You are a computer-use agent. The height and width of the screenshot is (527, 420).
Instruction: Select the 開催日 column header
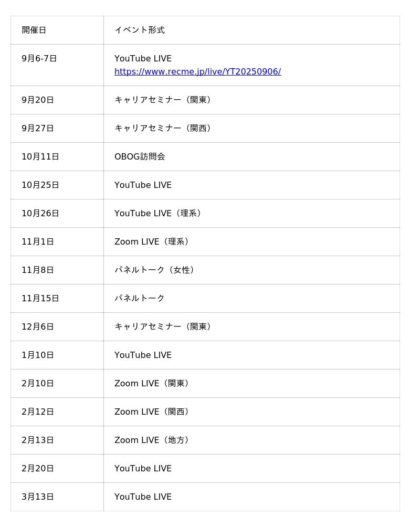coord(57,30)
